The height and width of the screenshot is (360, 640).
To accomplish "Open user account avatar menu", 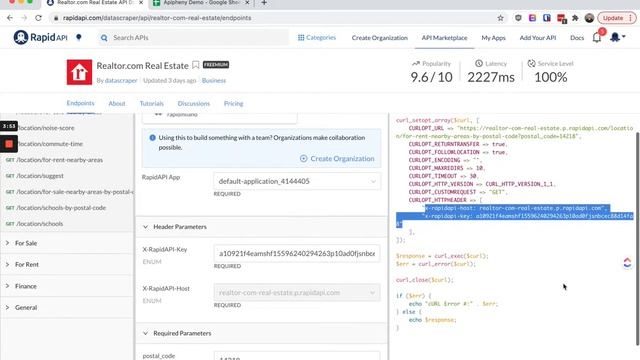I will (x=617, y=37).
